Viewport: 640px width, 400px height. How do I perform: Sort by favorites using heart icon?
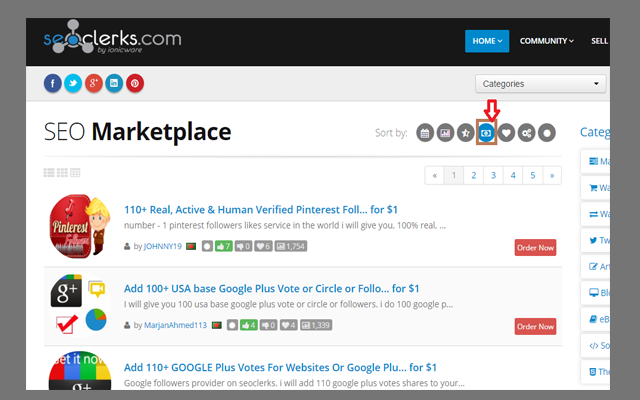pyautogui.click(x=507, y=132)
